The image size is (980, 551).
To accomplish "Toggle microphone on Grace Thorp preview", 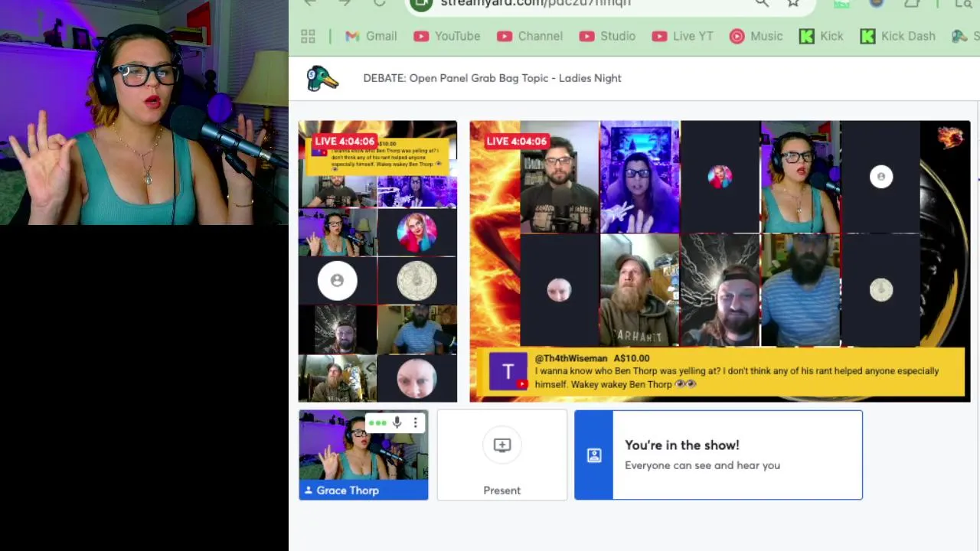I will (397, 422).
